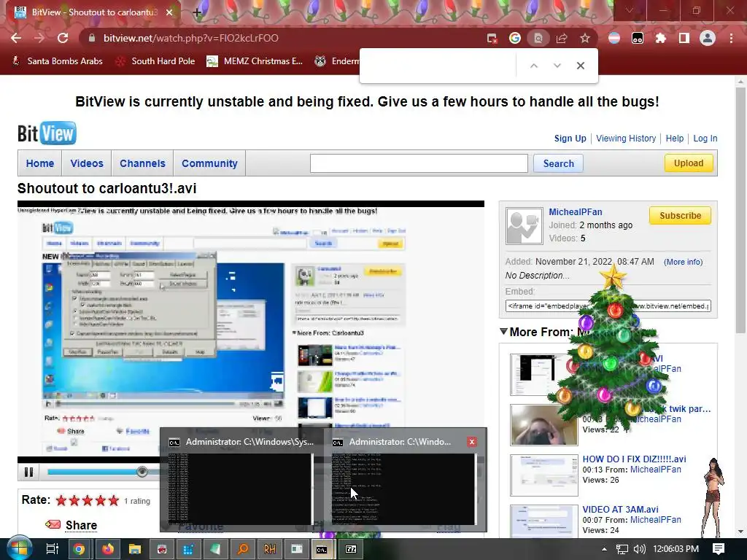
Task: Open the striped flag extension icon
Action: pyautogui.click(x=614, y=38)
